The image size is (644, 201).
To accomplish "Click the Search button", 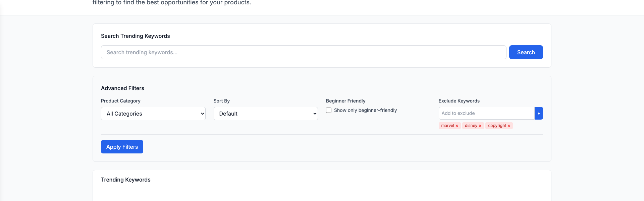I will (x=526, y=52).
